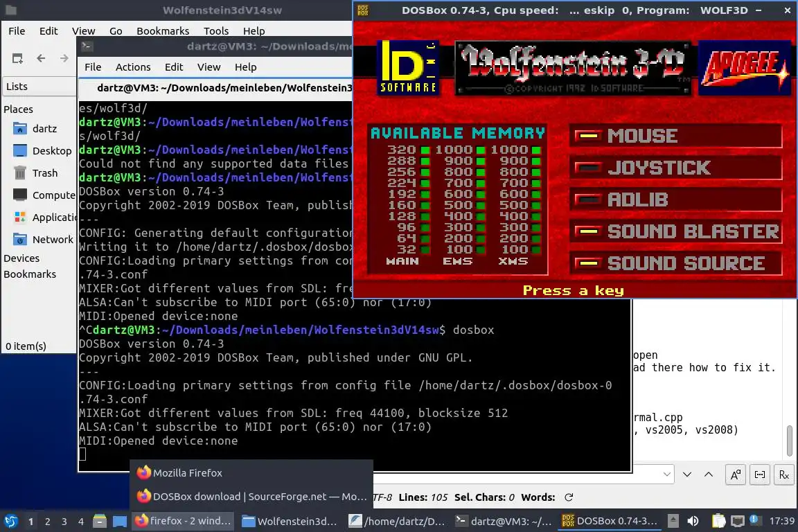Screen dimensions: 798x532
Task: Open terminal Edit menu
Action: (174, 67)
